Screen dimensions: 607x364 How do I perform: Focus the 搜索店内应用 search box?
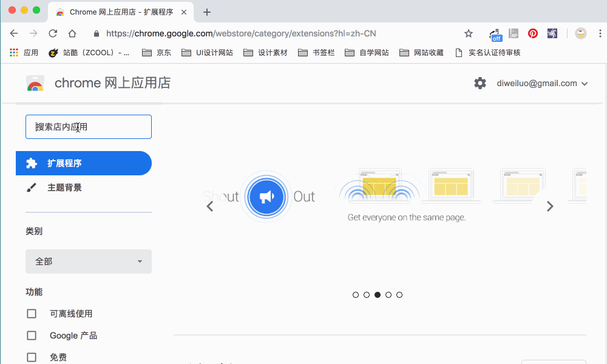(x=89, y=127)
